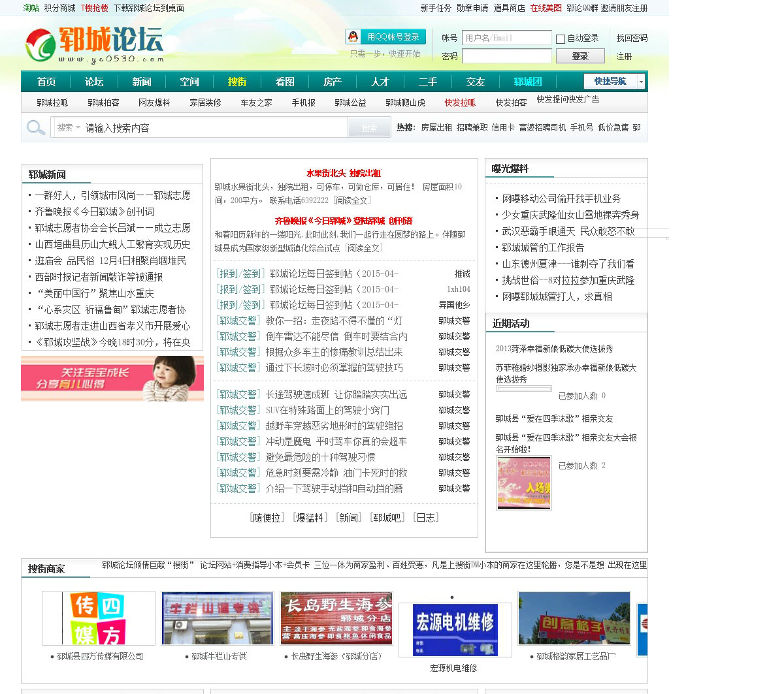
Task: Open the 新闻 navigation tab
Action: (x=142, y=82)
